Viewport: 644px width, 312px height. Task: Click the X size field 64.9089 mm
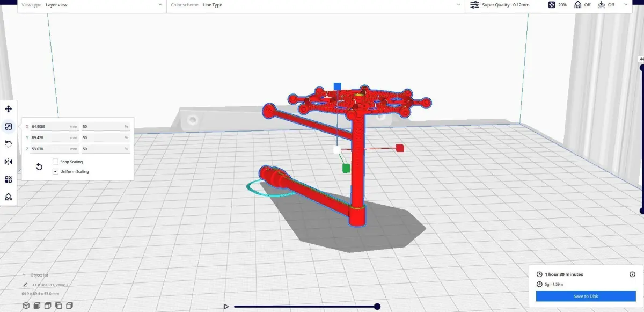[x=54, y=127]
